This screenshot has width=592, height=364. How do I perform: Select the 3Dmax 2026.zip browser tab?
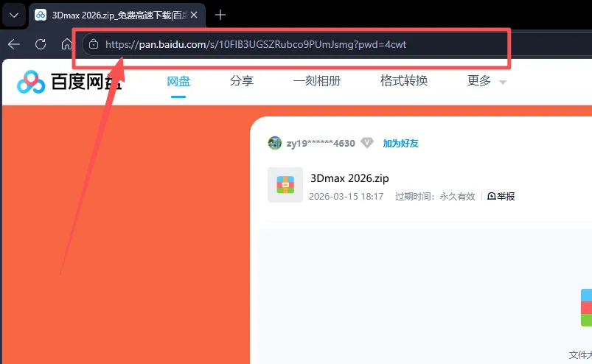[117, 15]
